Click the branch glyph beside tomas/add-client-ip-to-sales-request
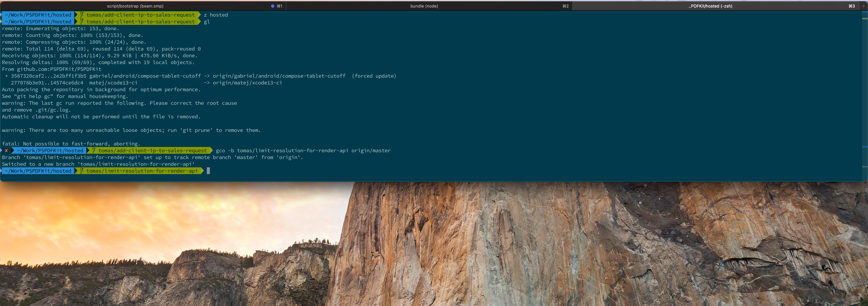 pos(82,15)
